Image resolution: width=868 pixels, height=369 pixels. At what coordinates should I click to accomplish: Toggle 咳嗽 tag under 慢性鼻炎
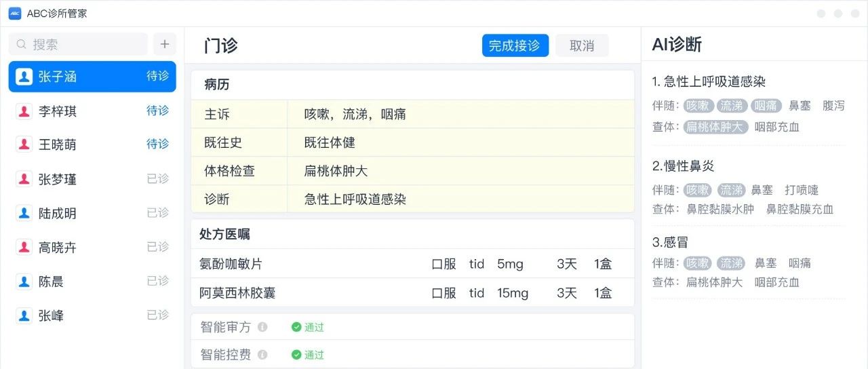coord(698,190)
